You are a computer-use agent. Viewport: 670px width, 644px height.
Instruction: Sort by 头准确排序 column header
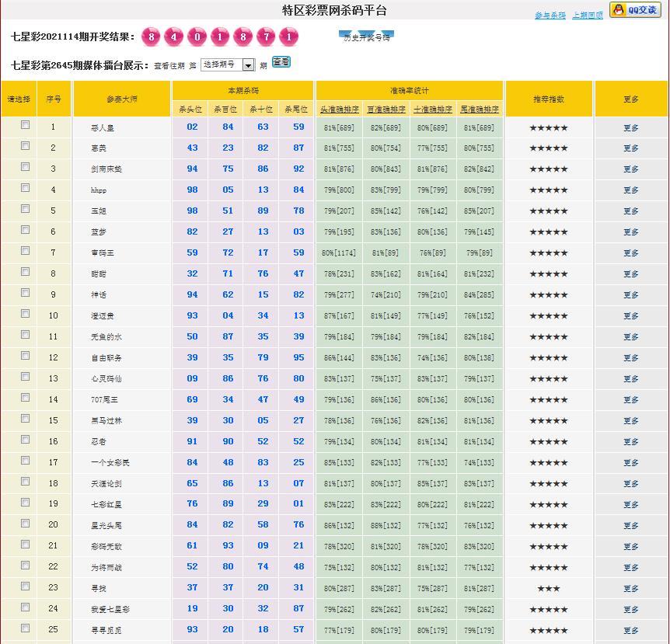340,110
